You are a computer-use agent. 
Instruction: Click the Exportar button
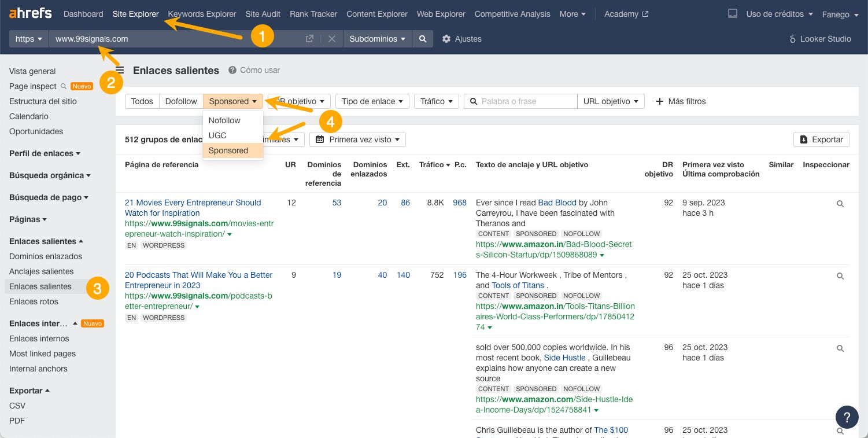821,139
